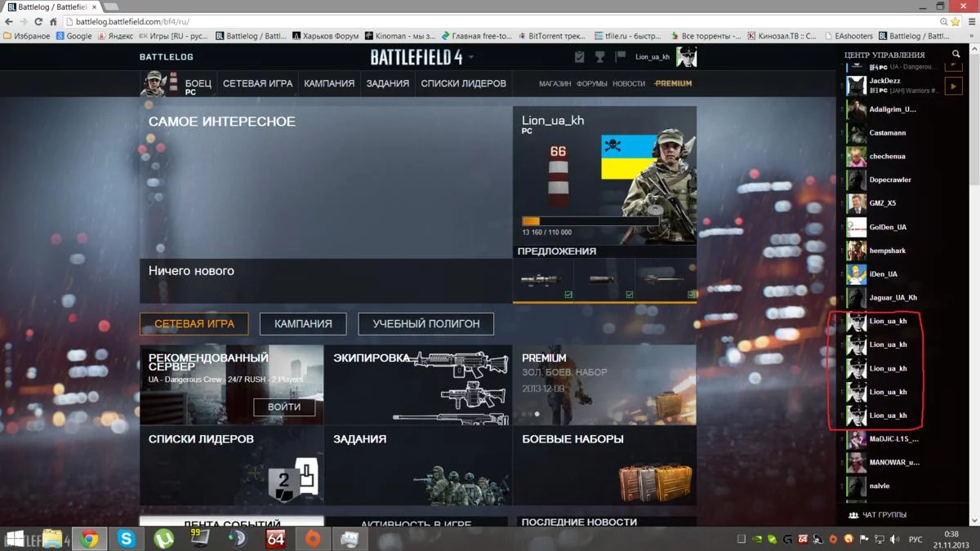Open the БОЕВЫЕ НАБОРЫ battlepacks tile
Image resolution: width=980 pixels, height=551 pixels.
pos(604,465)
